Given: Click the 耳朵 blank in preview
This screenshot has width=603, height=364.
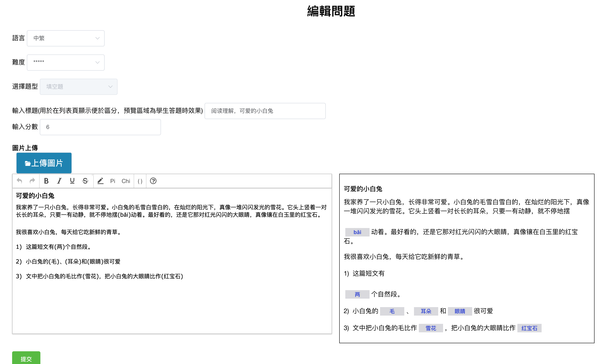Looking at the screenshot, I should [426, 311].
